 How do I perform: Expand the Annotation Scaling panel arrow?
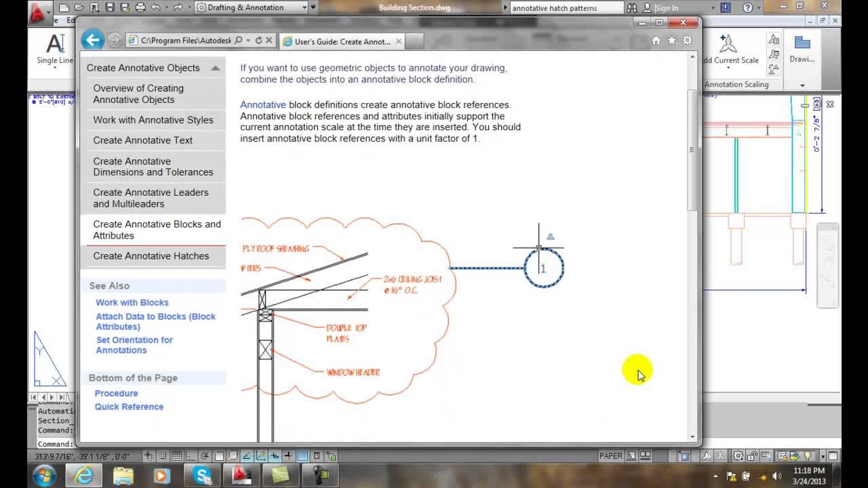click(x=802, y=85)
